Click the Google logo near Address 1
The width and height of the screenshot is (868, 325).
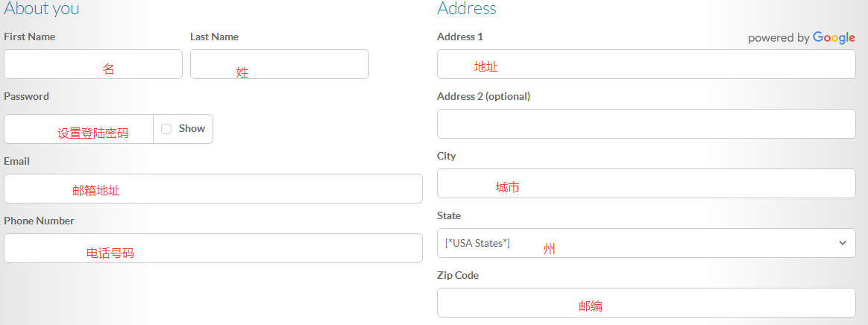(x=834, y=37)
